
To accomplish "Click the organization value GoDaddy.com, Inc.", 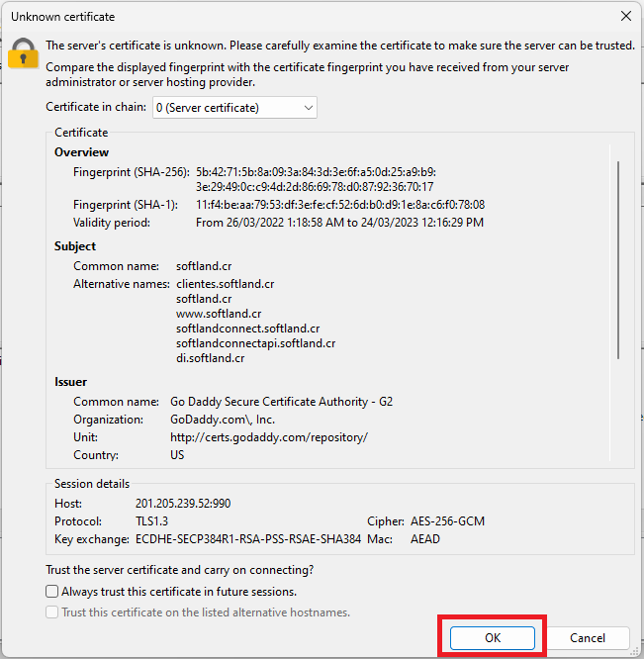I will click(223, 420).
